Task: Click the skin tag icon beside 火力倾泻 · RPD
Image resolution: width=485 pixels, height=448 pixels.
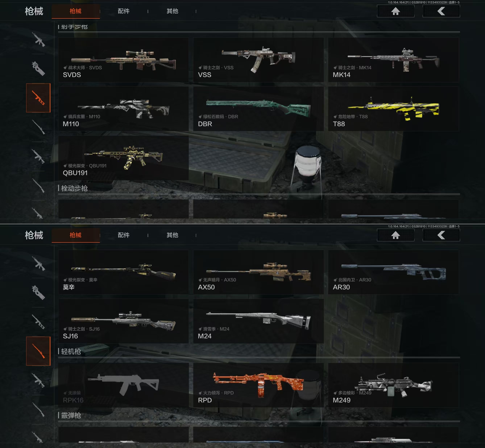Action: [x=200, y=393]
